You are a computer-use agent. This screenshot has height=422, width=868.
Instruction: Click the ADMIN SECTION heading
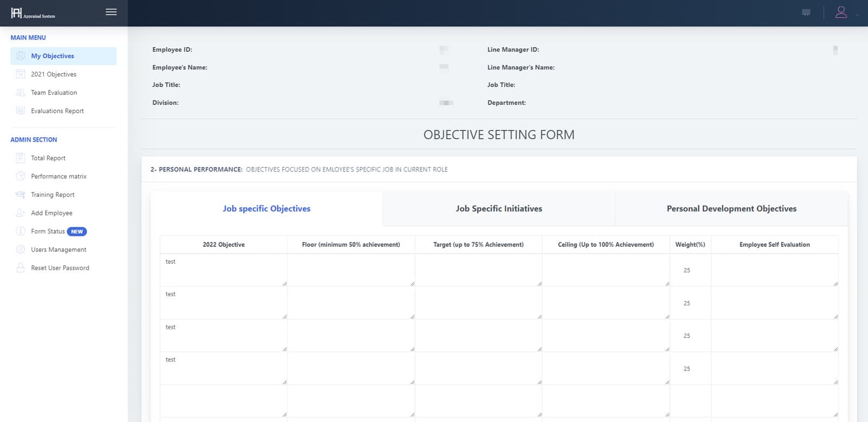click(34, 139)
